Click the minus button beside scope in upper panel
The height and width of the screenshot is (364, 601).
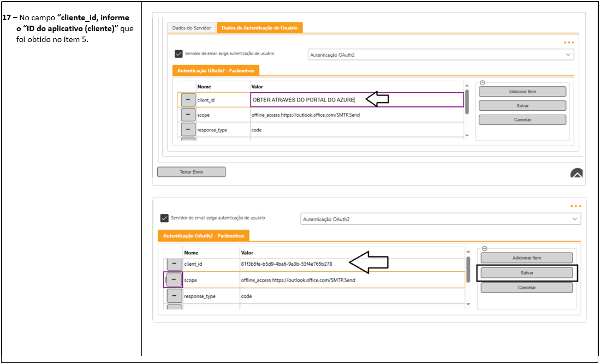tap(188, 115)
